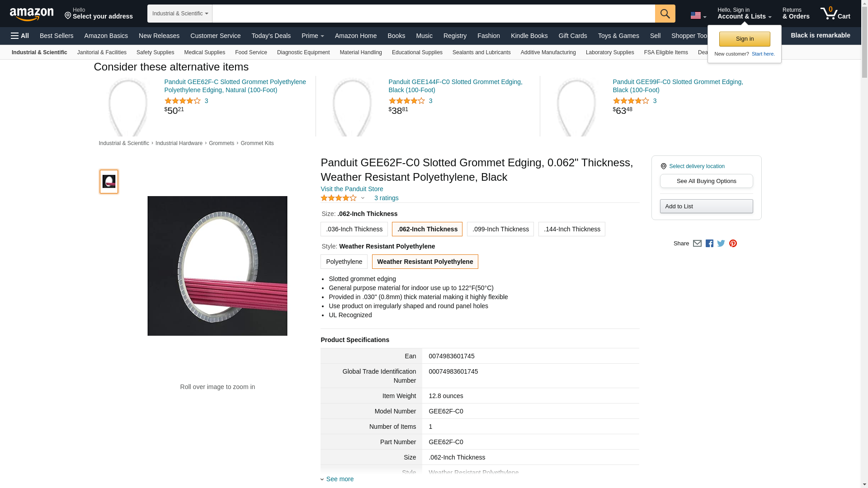Share product on Twitter

[721, 244]
